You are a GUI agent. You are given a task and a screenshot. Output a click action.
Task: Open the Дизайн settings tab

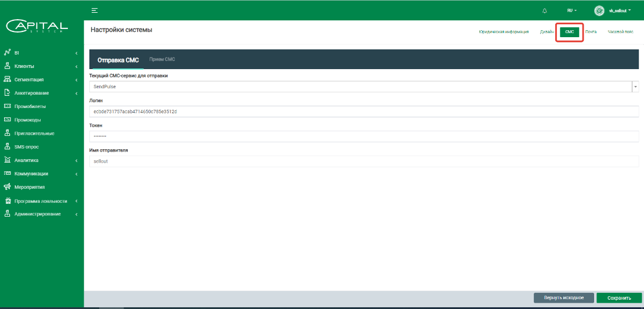(x=547, y=31)
